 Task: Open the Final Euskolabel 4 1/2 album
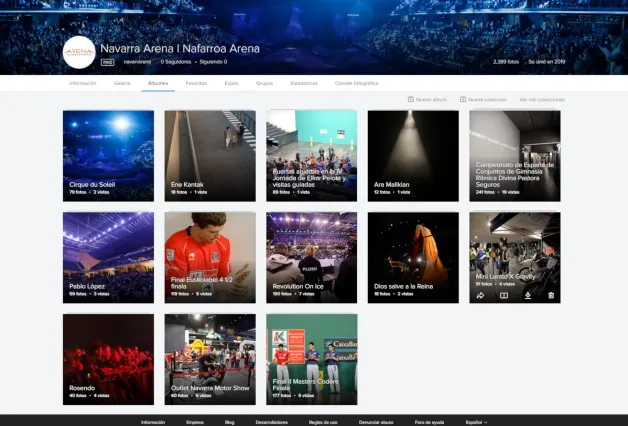tap(210, 257)
